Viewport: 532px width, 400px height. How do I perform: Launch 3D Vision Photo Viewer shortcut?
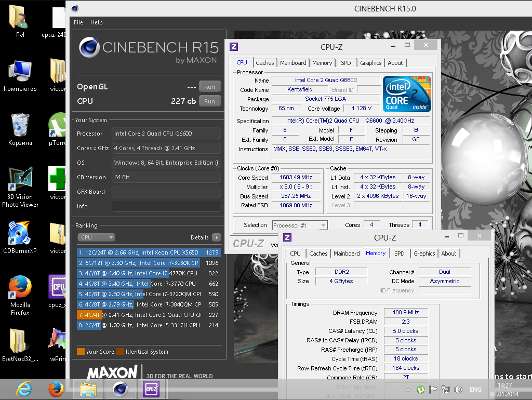20,188
